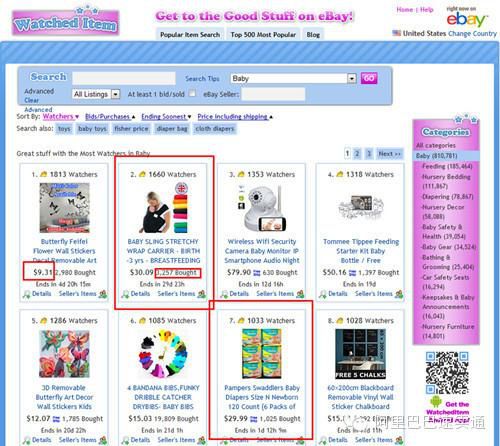Click the Search Tips link

pos(202,79)
